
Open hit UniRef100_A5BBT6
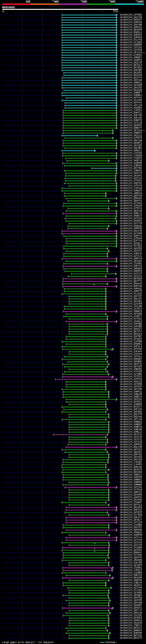tap(131, 133)
